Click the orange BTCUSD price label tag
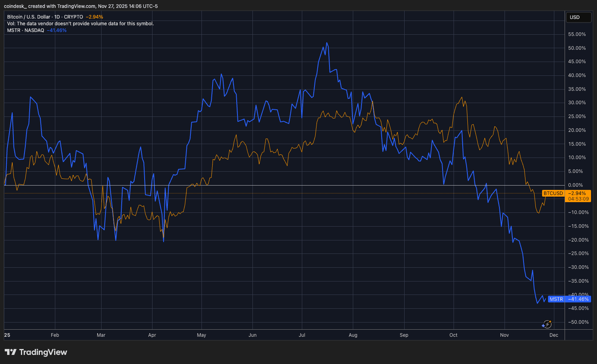This screenshot has width=597, height=364. click(553, 193)
